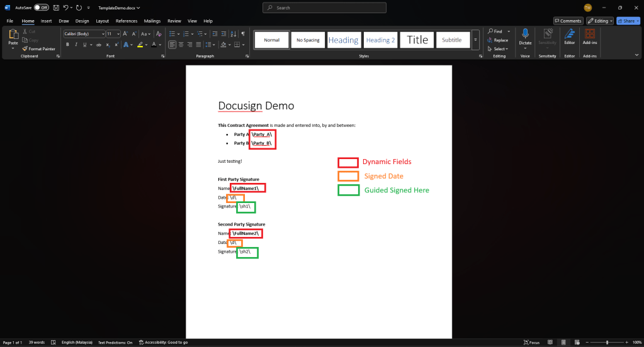Viewport: 644px width, 347px height.
Task: Center-align the paragraph
Action: click(181, 45)
